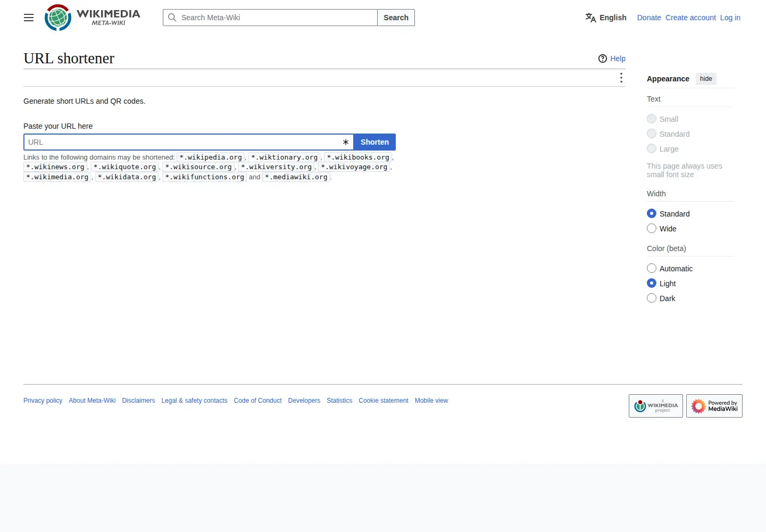Click the Search button
The width and height of the screenshot is (766, 532).
396,18
